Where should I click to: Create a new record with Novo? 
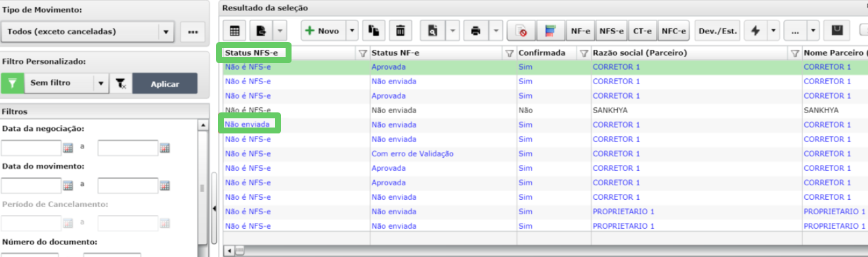pos(322,31)
